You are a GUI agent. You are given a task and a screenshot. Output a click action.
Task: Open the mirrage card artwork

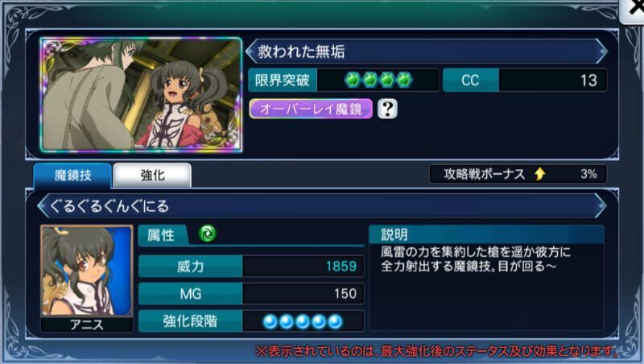(x=141, y=95)
